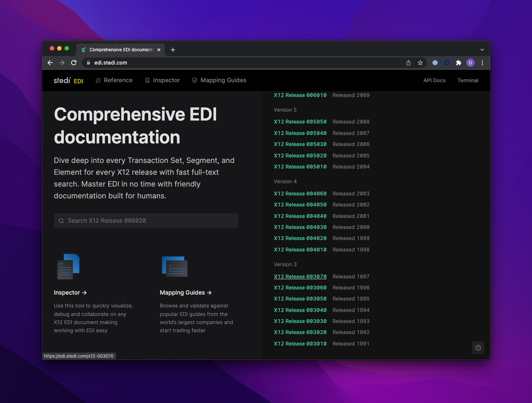Open X12 Release 005040

(300, 133)
